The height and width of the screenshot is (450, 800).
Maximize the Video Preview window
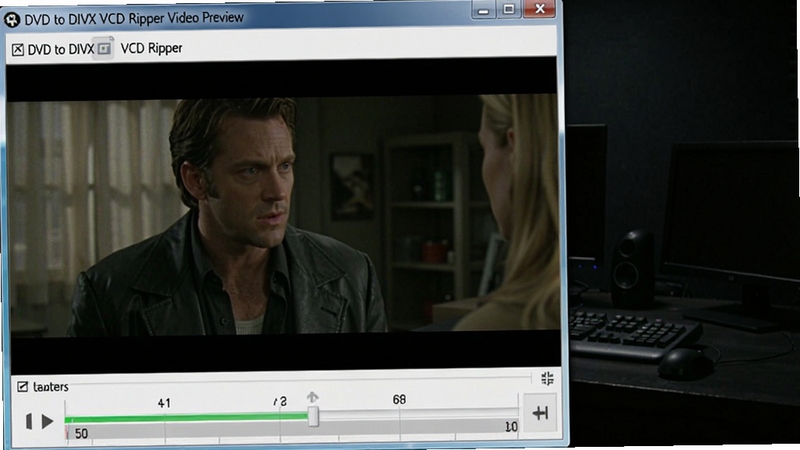[509, 10]
